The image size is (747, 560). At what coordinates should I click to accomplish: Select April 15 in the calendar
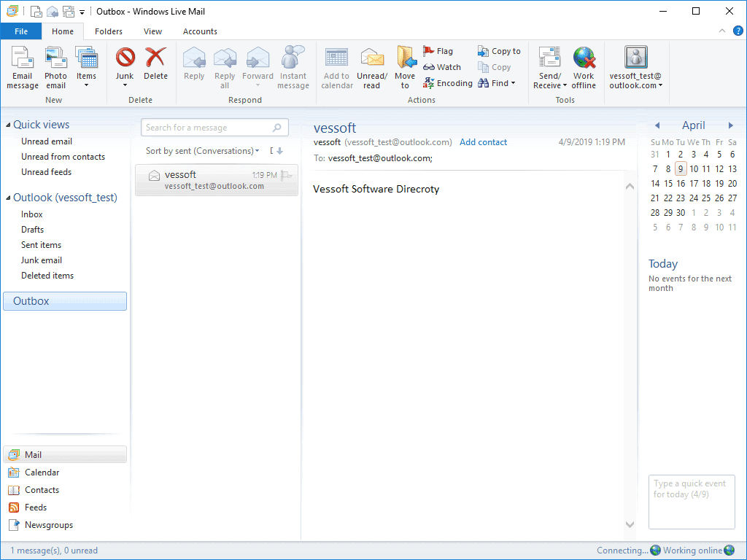[x=668, y=183]
